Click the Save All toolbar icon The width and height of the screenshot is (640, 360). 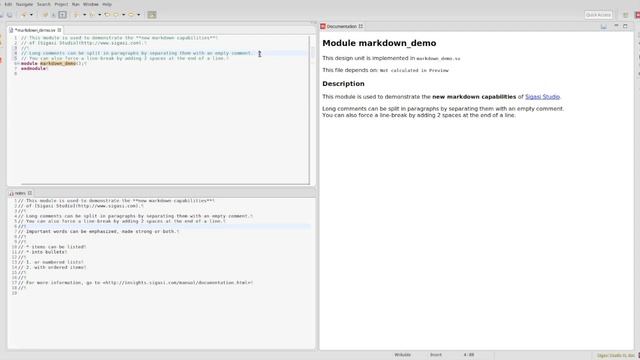[9, 15]
